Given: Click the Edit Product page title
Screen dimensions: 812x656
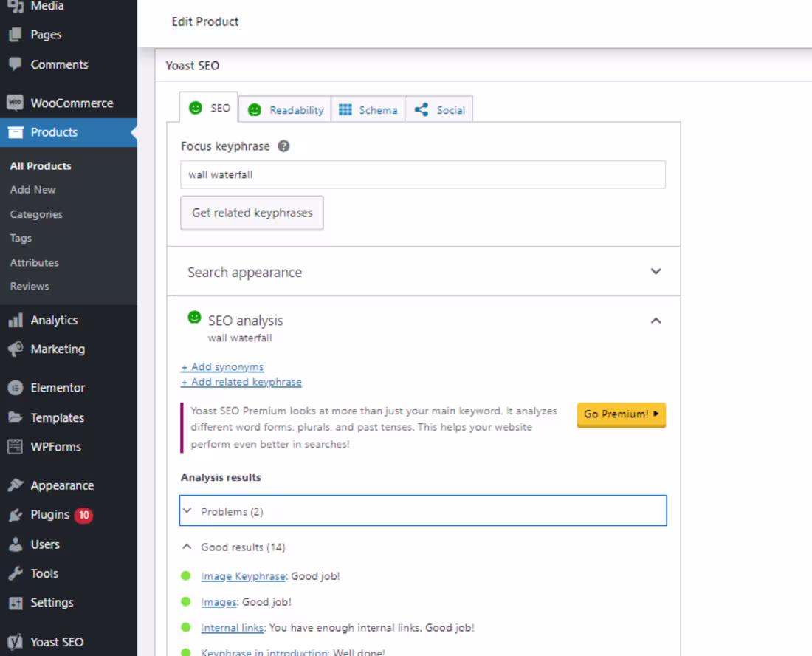Looking at the screenshot, I should click(205, 21).
